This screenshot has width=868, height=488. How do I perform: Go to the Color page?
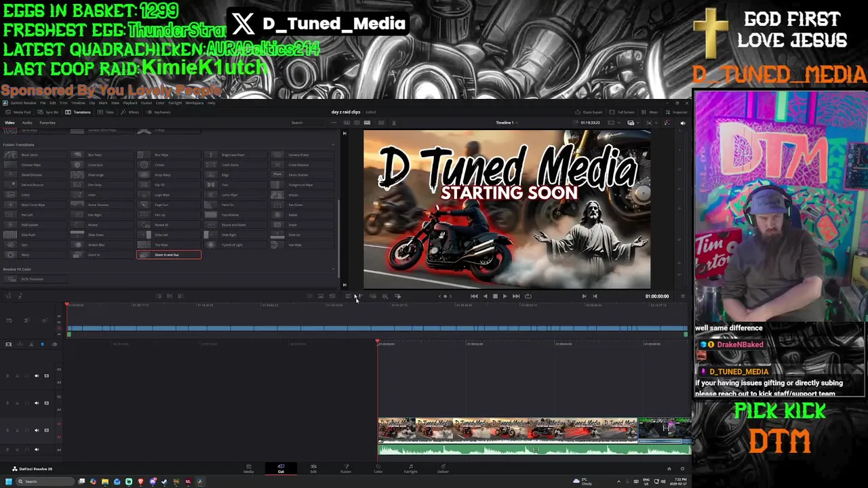[378, 468]
